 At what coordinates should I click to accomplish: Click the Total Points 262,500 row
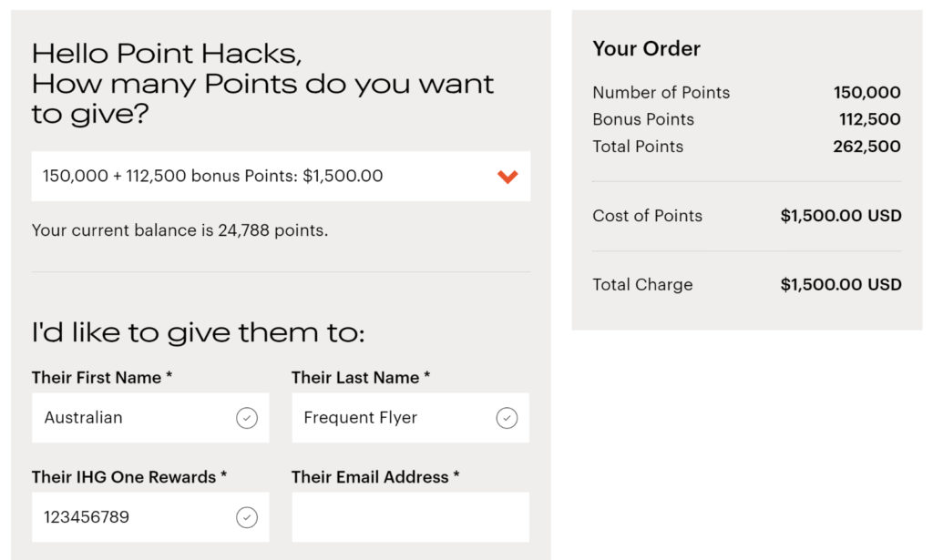[x=747, y=147]
